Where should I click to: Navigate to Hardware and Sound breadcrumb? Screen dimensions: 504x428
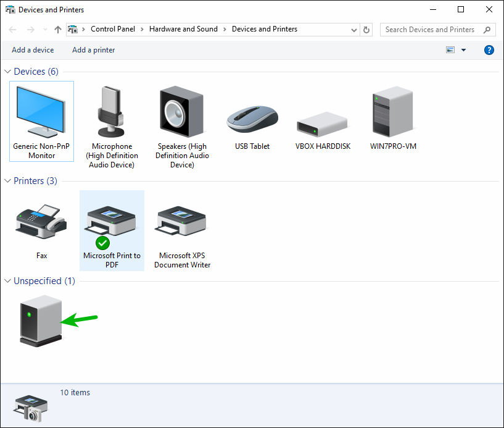(x=183, y=29)
